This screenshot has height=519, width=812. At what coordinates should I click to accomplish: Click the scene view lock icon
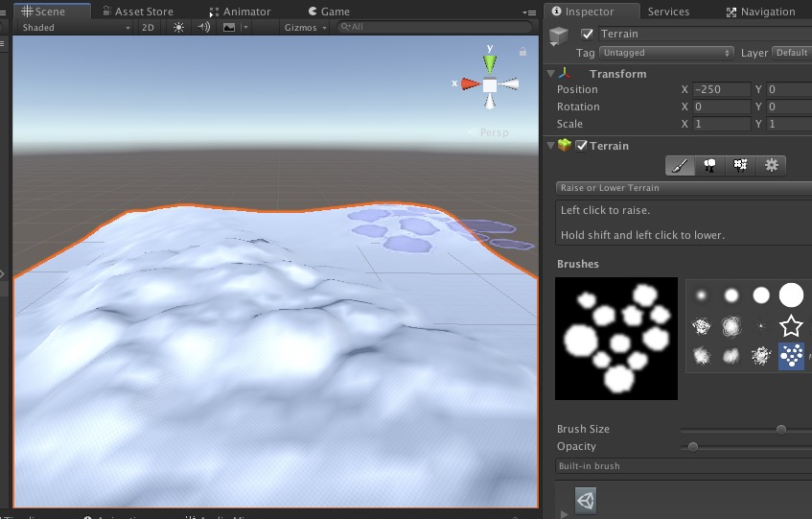pyautogui.click(x=523, y=52)
